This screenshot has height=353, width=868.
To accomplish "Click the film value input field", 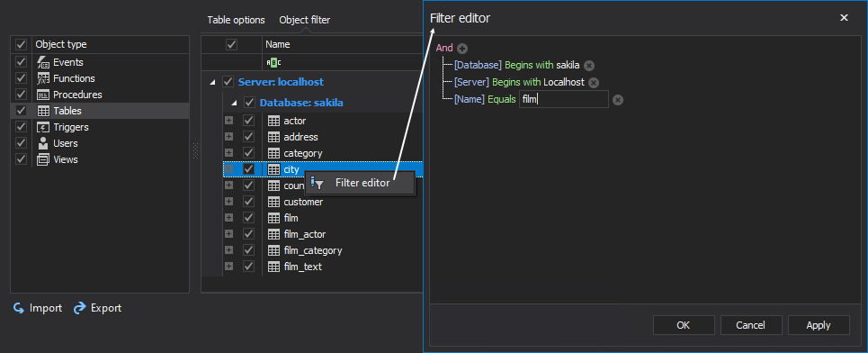I will click(564, 100).
